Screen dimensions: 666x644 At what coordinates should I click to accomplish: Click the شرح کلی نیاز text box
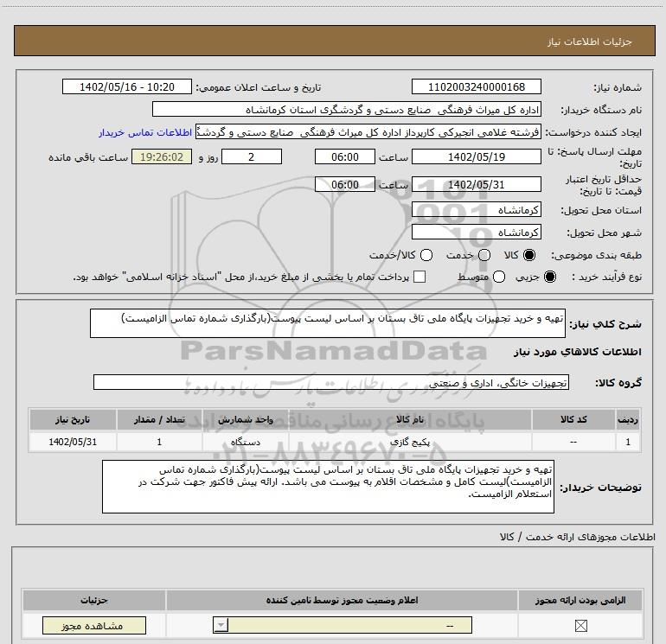(328, 323)
